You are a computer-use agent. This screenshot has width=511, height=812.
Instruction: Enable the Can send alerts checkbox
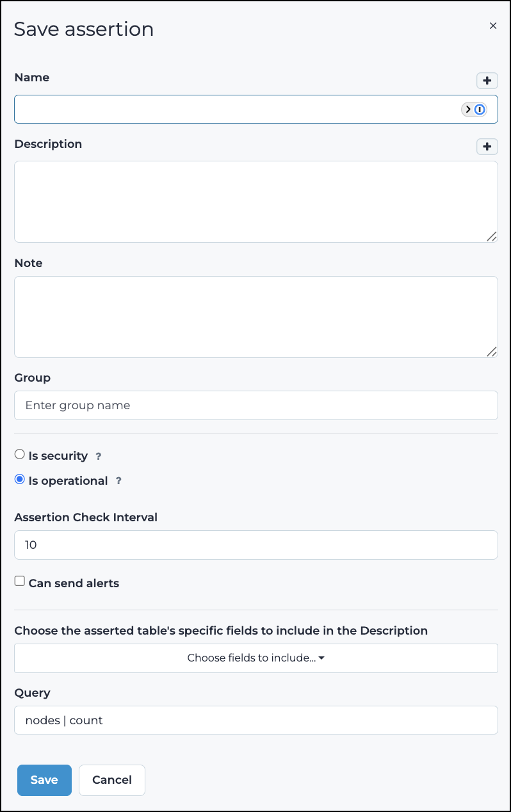19,580
